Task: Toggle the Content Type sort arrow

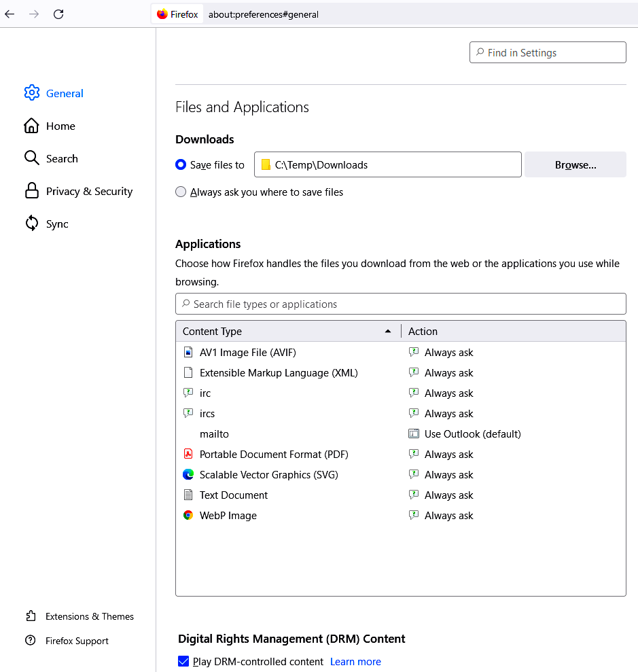Action: [x=388, y=331]
